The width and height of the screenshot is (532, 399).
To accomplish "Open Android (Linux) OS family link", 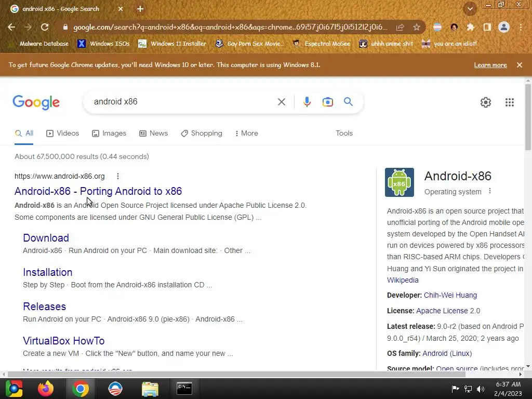I will pyautogui.click(x=447, y=353).
